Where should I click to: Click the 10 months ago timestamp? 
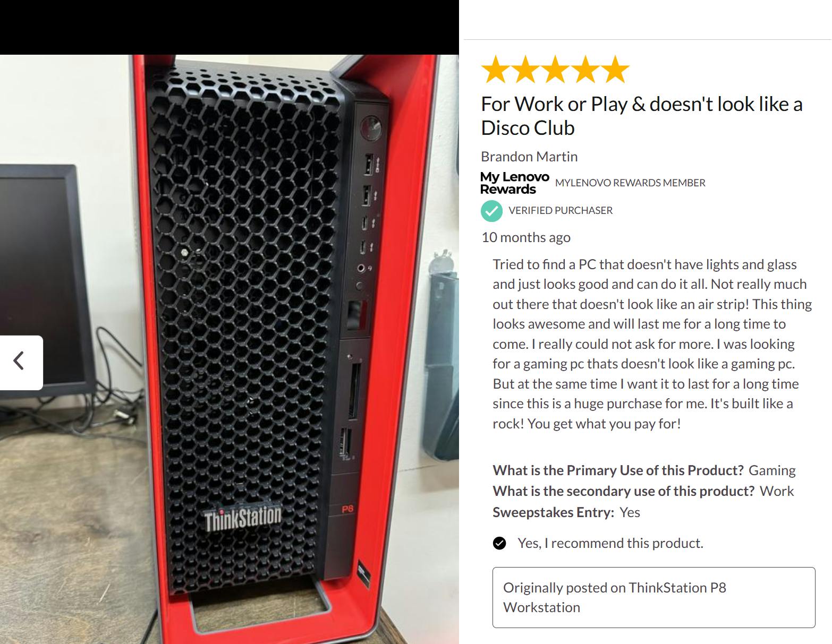pyautogui.click(x=526, y=237)
